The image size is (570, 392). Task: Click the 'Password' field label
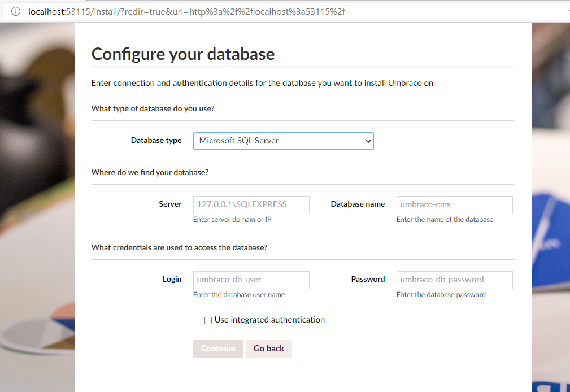click(368, 279)
